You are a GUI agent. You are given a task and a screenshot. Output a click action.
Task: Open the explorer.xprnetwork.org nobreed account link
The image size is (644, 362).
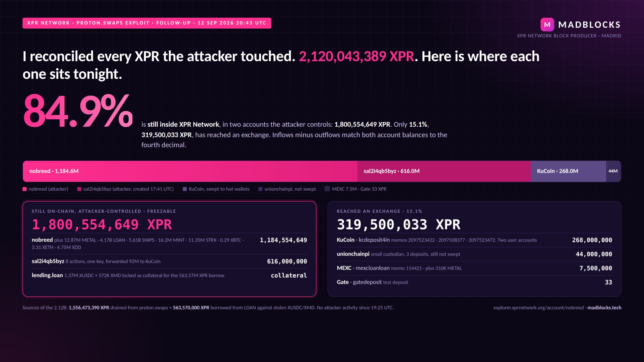tap(538, 307)
